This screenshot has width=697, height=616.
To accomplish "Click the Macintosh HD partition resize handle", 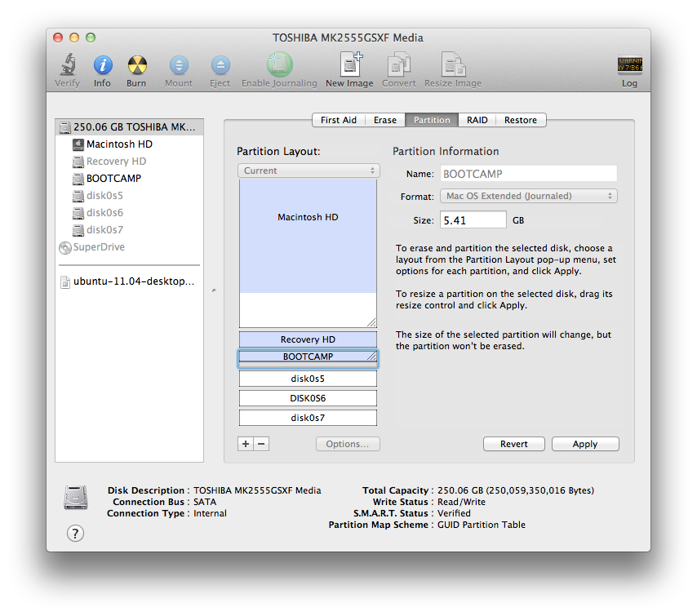I will (371, 322).
